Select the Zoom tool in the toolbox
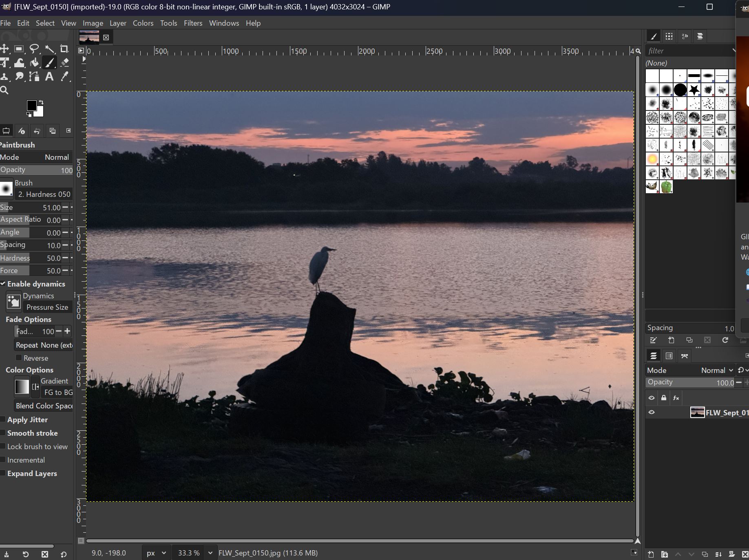Screen dimensions: 749x560 [5, 90]
